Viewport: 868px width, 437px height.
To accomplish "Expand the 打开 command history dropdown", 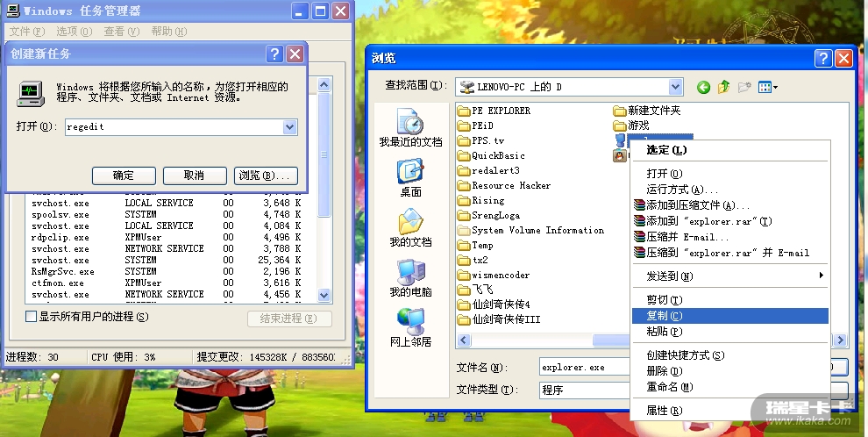I will click(x=290, y=127).
